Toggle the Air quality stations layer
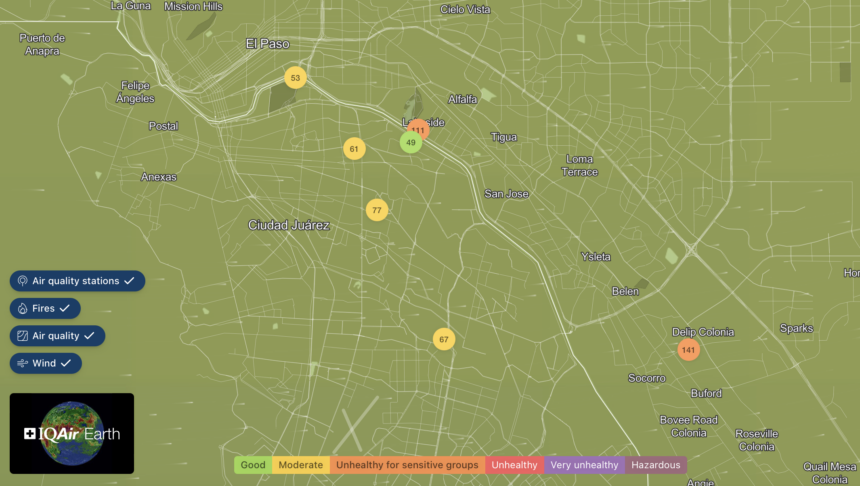 (x=78, y=281)
